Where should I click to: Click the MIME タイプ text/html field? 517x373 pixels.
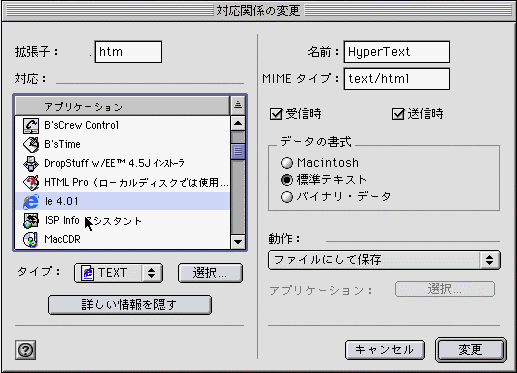point(397,79)
